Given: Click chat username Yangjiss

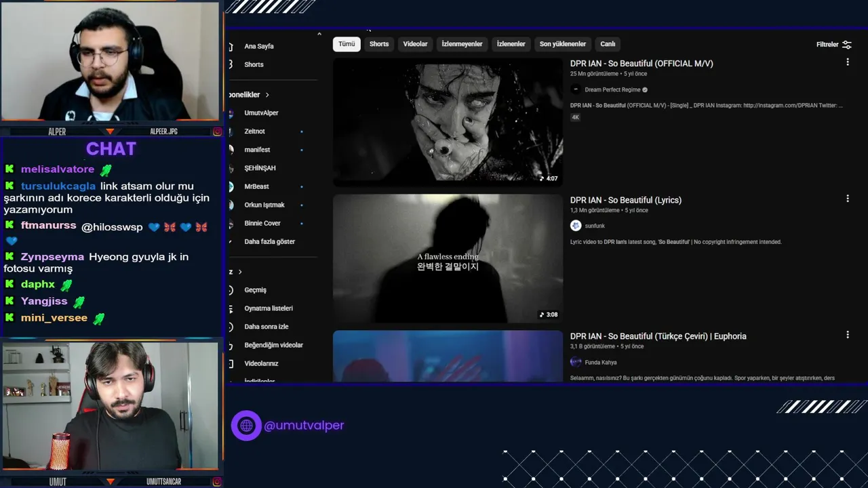Looking at the screenshot, I should [44, 302].
